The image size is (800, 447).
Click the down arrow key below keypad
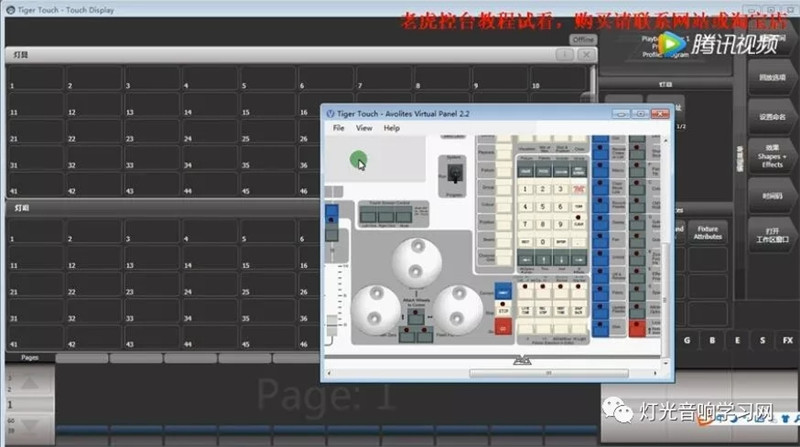point(561,259)
